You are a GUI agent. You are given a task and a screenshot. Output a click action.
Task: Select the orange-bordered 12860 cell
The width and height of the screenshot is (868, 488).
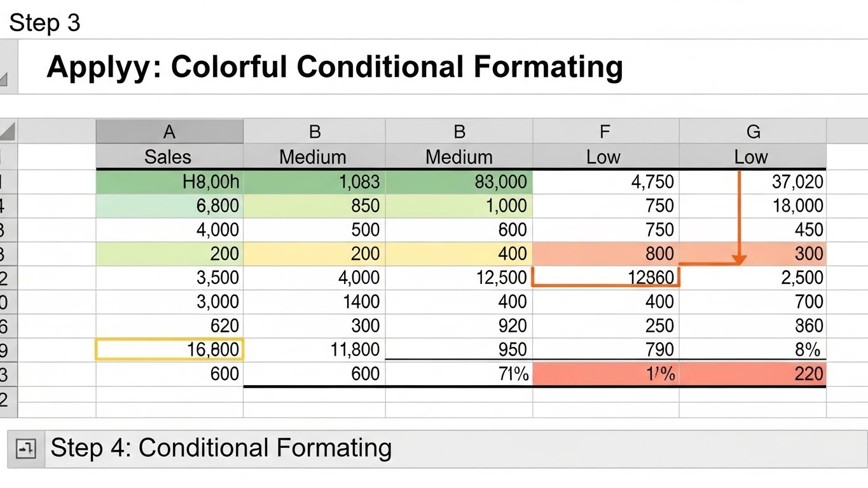click(x=605, y=277)
